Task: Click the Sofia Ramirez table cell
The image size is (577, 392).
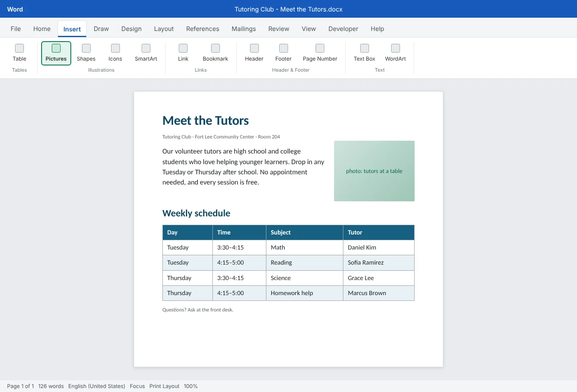Action: point(379,262)
